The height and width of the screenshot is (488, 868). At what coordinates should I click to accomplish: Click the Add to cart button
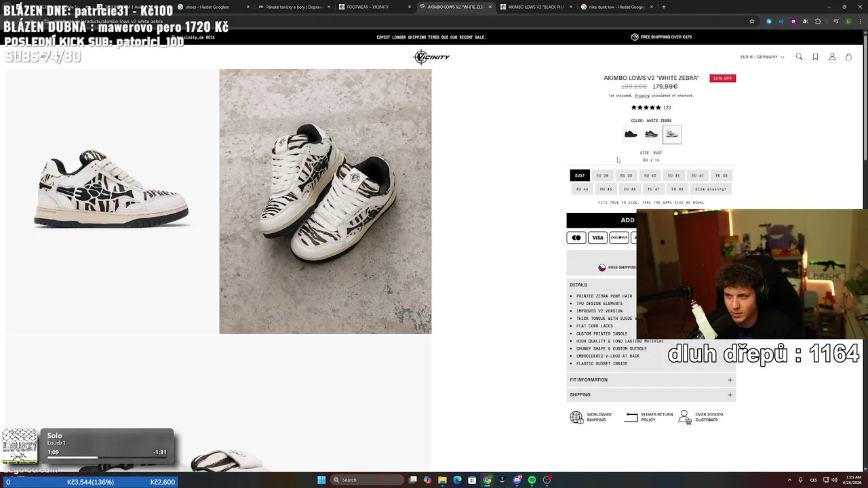click(x=601, y=220)
